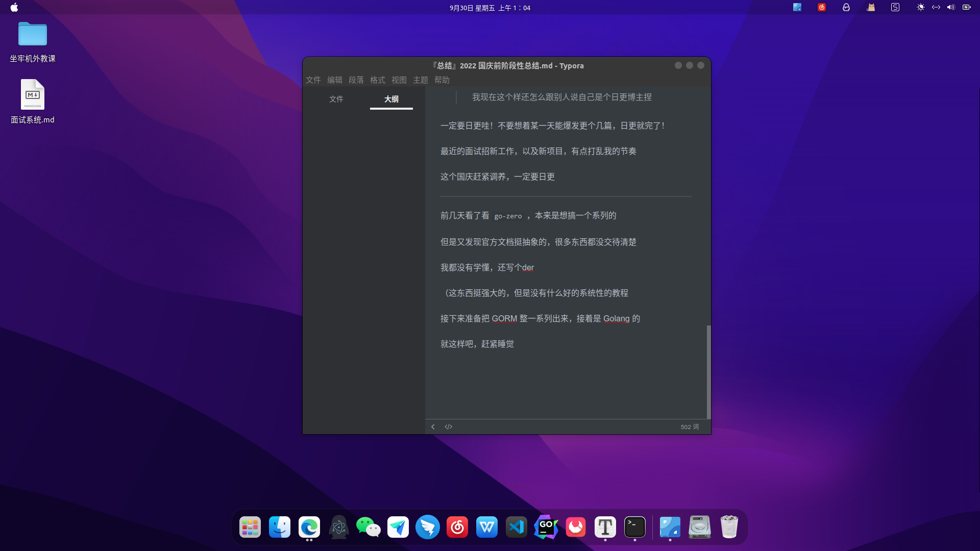The image size is (980, 551).
Task: Click the lock tray icon in top bar
Action: (x=846, y=7)
